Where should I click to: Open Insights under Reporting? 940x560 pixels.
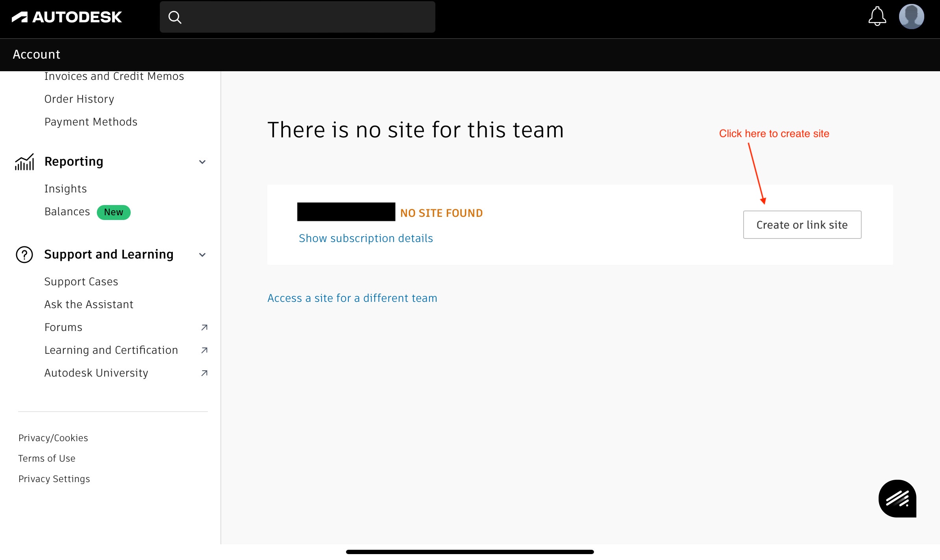65,189
